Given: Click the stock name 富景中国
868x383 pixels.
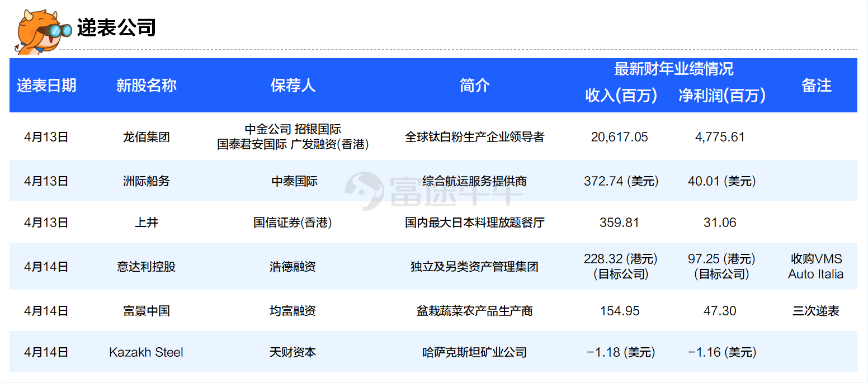Looking at the screenshot, I should (147, 311).
